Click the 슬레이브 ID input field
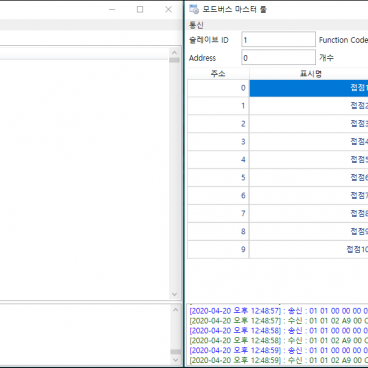 (278, 40)
